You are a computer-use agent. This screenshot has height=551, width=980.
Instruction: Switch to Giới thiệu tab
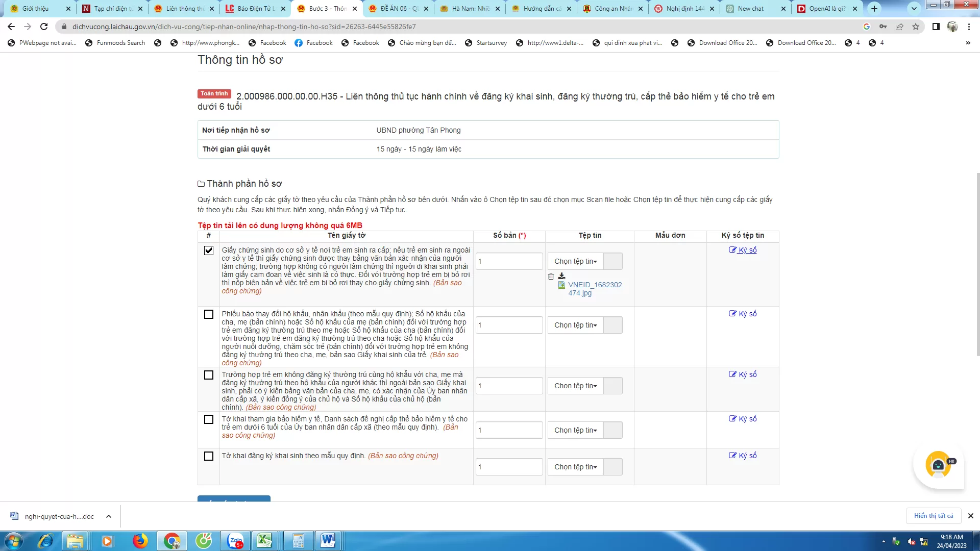click(41, 9)
